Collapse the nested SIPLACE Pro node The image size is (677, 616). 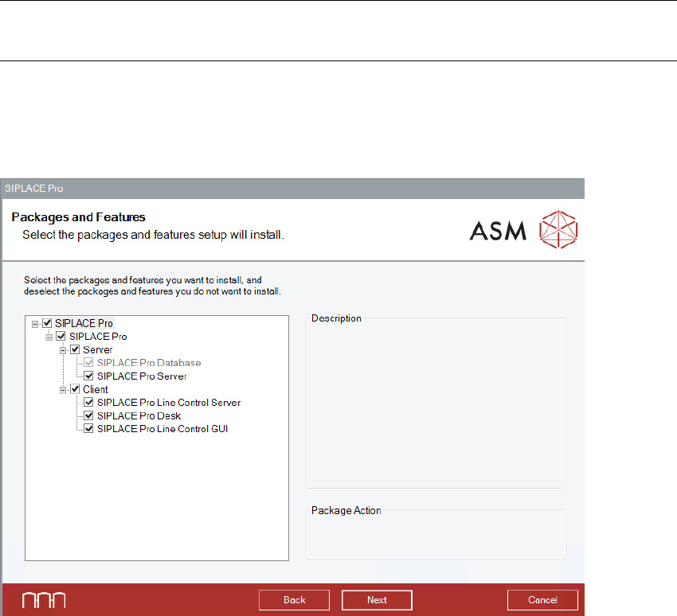49,337
